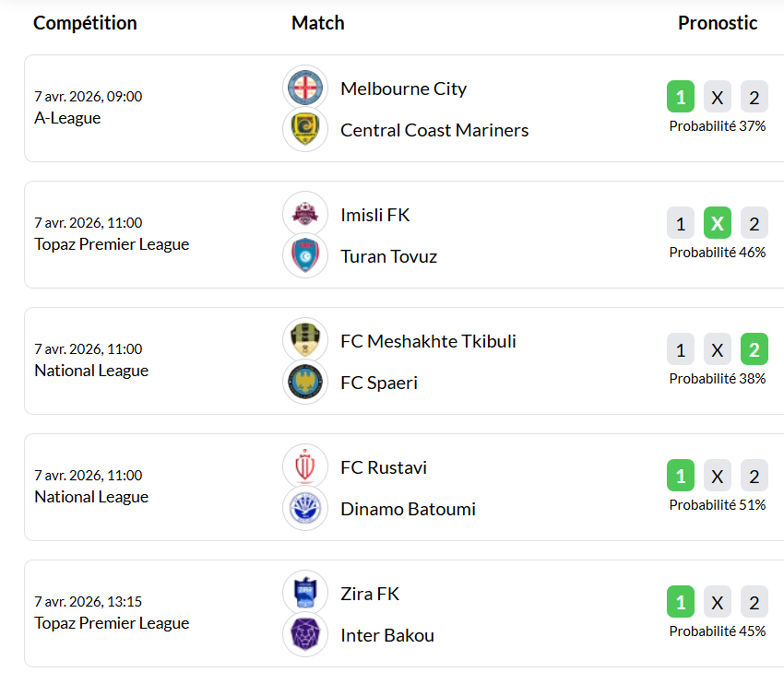Pick prediction 2 for FC Rustavi match
The height and width of the screenshot is (684, 784).
pos(754,476)
